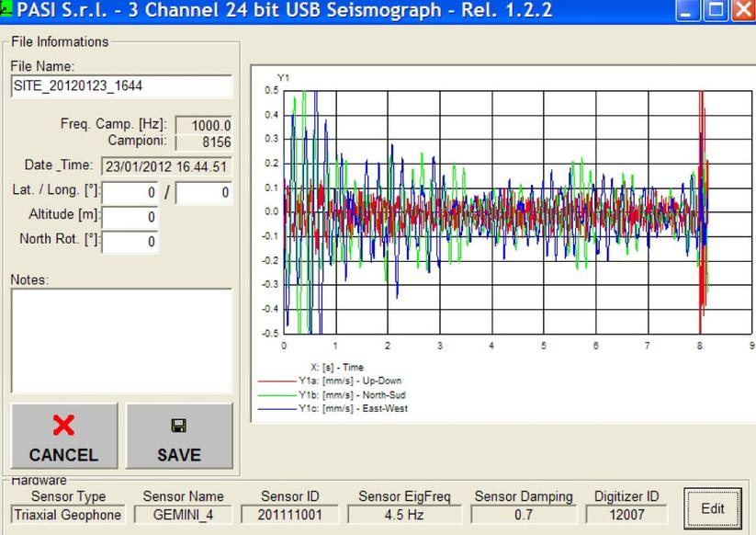Click the application icon in title bar
This screenshot has height=535, width=756.
[x=5, y=7]
